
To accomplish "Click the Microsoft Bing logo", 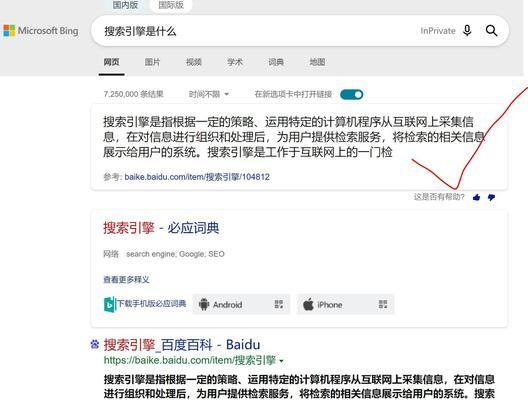I will [x=41, y=31].
